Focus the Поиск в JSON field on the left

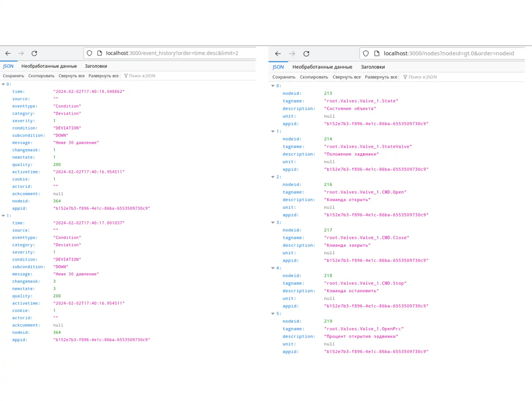point(142,76)
